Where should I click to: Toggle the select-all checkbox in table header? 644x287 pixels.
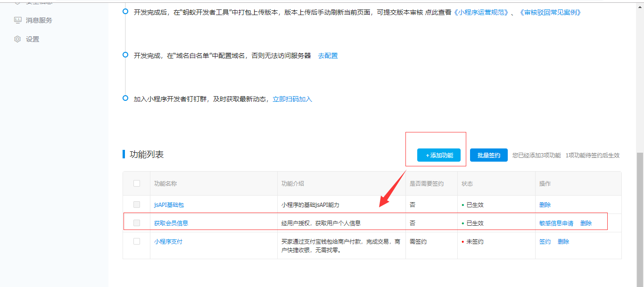[137, 183]
